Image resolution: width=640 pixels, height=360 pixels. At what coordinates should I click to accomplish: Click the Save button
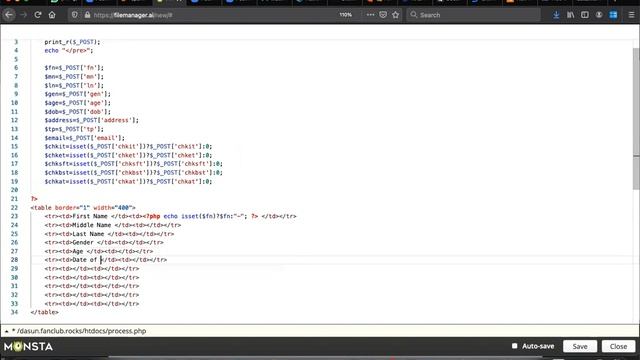pyautogui.click(x=580, y=347)
